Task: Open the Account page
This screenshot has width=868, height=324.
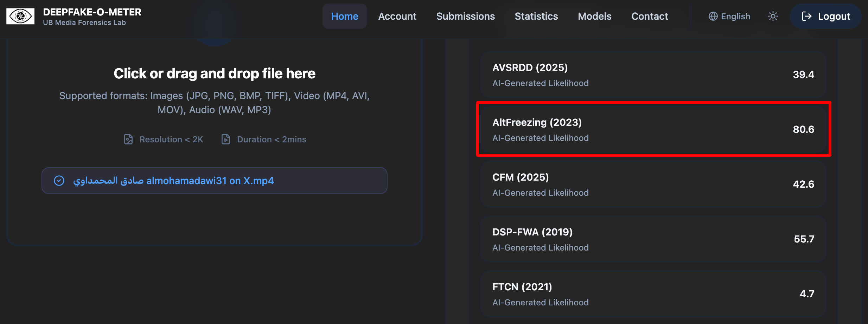Action: click(x=397, y=16)
